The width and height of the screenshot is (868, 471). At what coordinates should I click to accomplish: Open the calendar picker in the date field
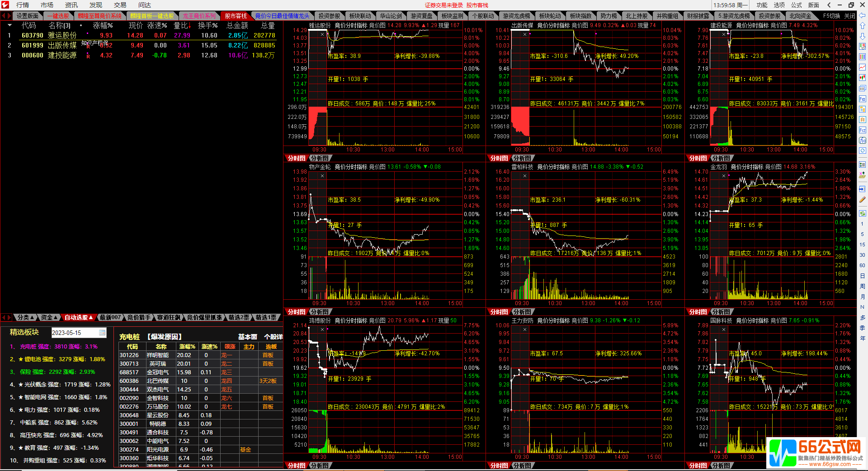(102, 333)
